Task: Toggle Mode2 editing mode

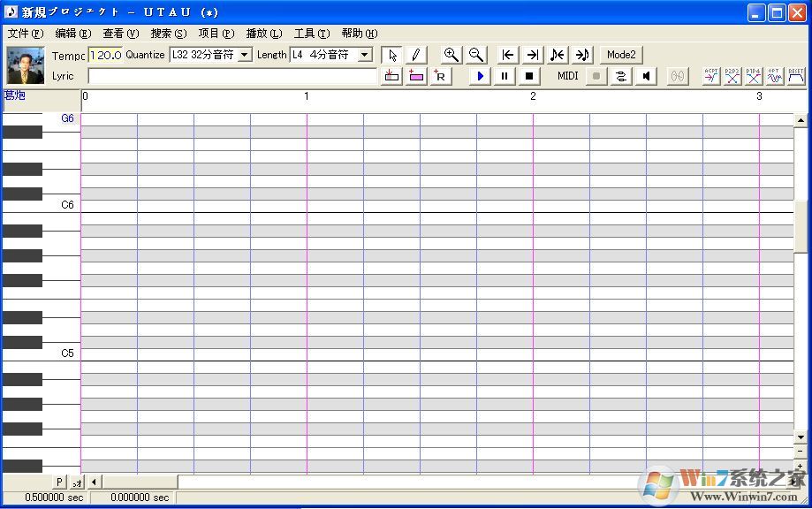Action: 620,54
